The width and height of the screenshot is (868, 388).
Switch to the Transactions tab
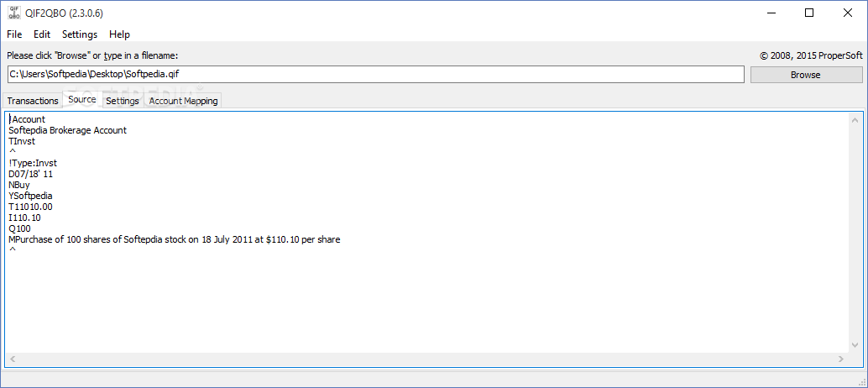[33, 101]
